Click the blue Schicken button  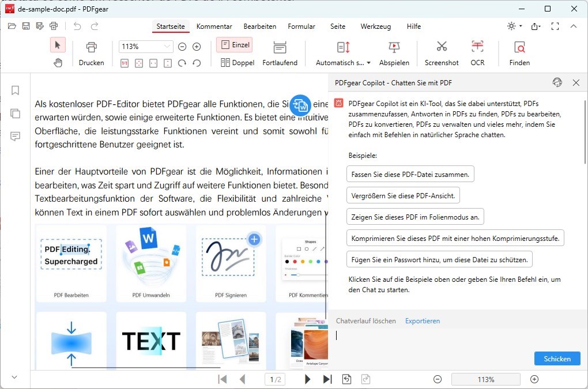click(x=557, y=358)
